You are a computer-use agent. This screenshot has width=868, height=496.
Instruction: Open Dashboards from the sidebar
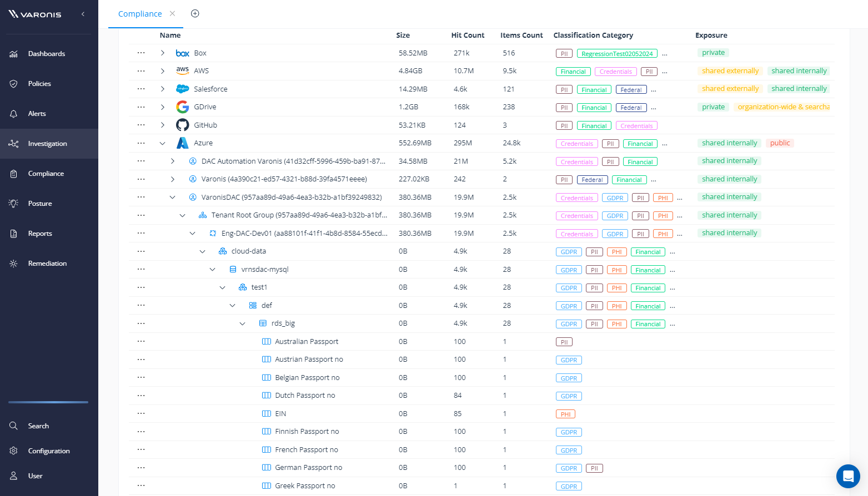(x=46, y=54)
